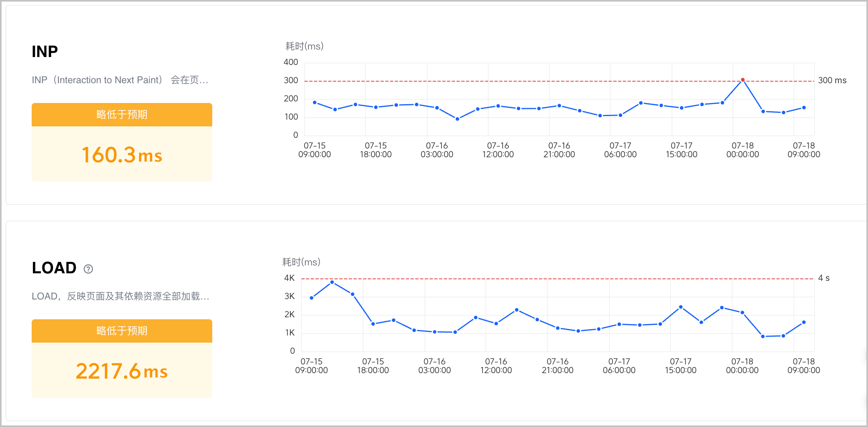
Task: Click the first data point in INP chart
Action: (315, 103)
